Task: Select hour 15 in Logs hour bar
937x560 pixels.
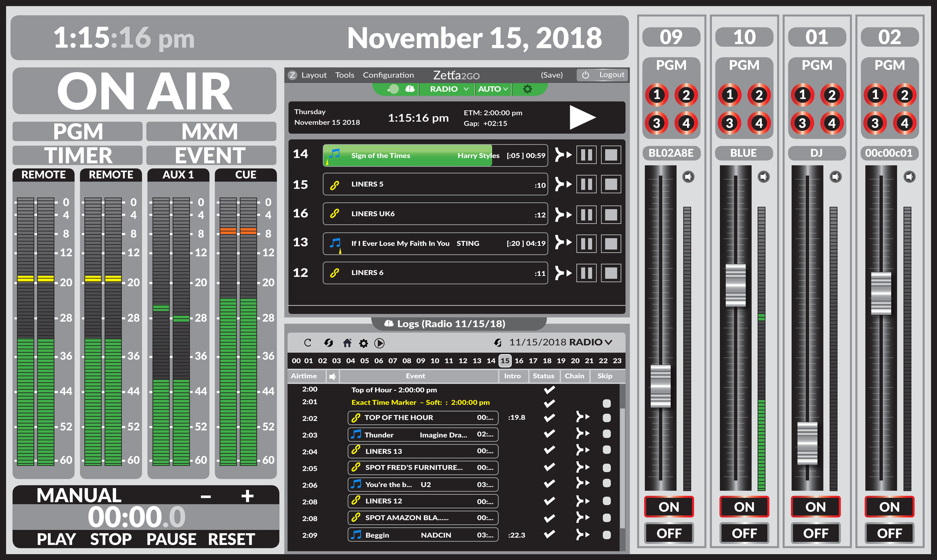Action: [x=505, y=360]
